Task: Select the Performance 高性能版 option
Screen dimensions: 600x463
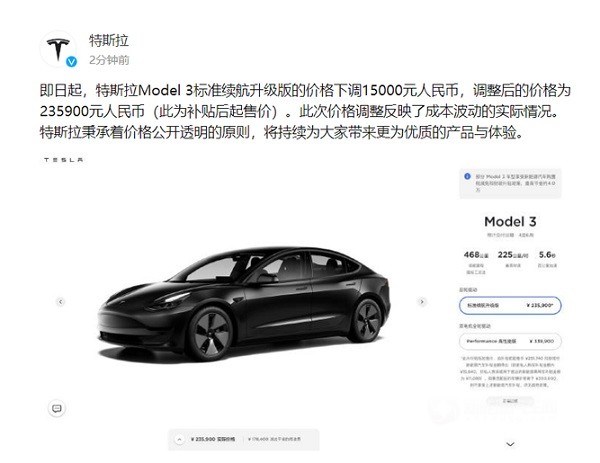Action: 510,341
